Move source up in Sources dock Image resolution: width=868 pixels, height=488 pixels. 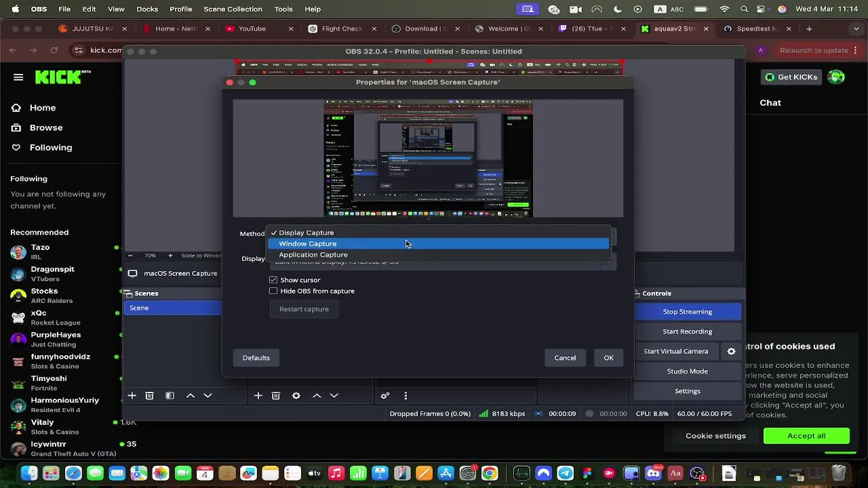(317, 396)
